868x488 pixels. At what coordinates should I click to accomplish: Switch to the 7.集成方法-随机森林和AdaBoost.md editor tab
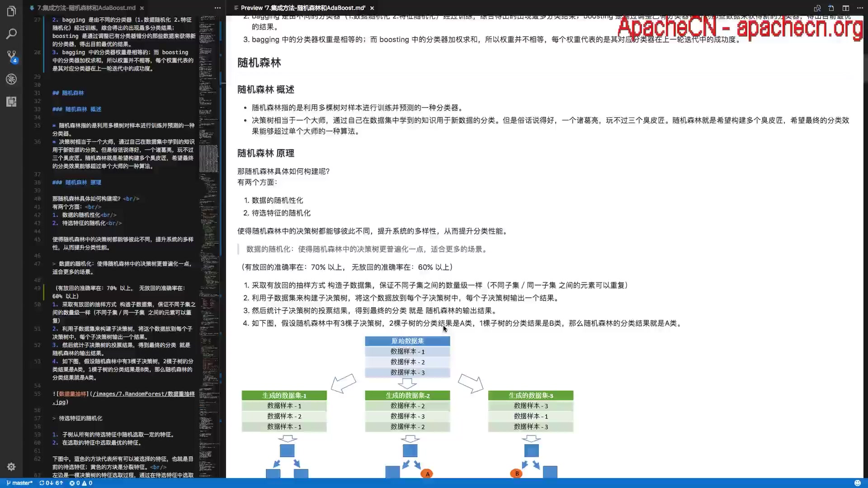pos(86,8)
